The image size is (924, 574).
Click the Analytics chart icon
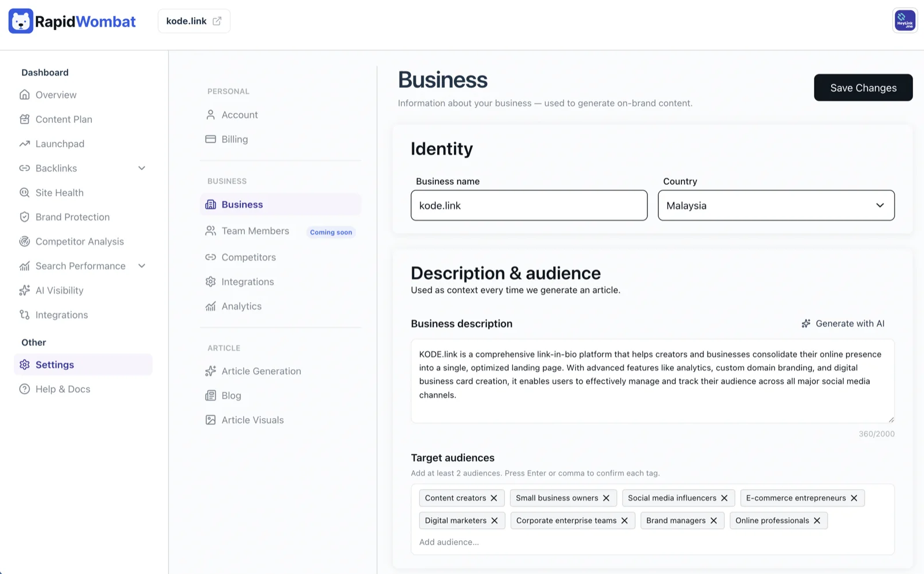211,306
